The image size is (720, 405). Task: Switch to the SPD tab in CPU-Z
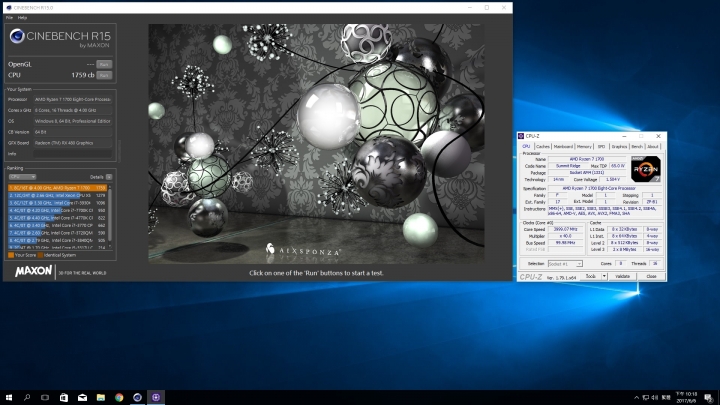(602, 146)
